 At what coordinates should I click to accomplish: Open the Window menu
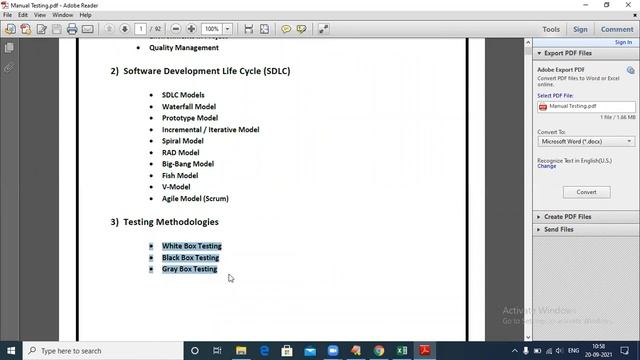pos(62,15)
